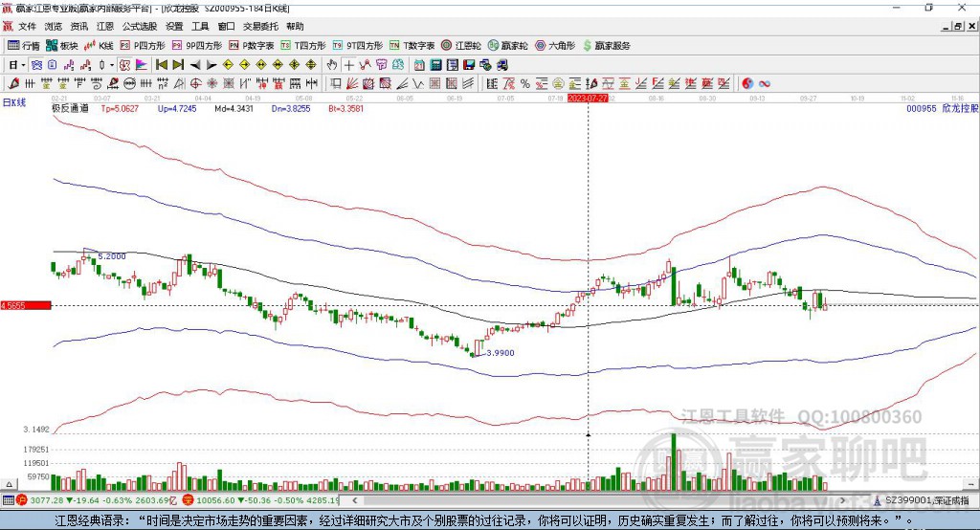This screenshot has height=530, width=980.
Task: Open the 9P四方形 tool
Action: click(197, 46)
